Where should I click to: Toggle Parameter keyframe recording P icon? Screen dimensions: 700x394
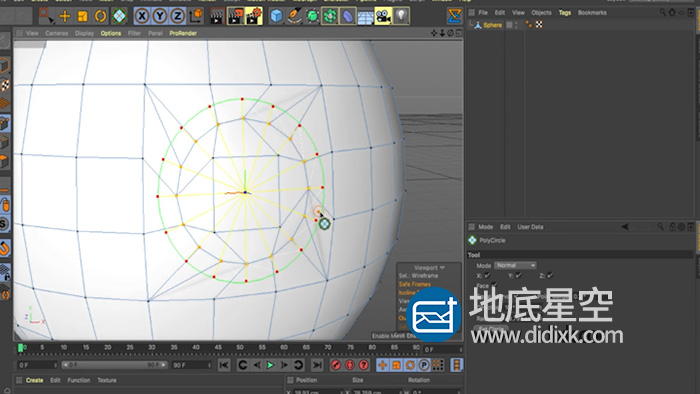click(424, 365)
